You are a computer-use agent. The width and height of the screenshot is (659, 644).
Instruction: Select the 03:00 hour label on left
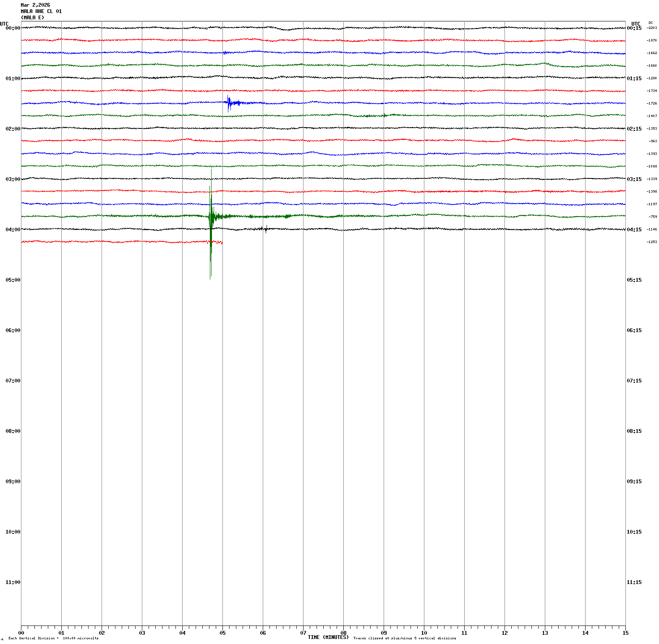[x=13, y=179]
